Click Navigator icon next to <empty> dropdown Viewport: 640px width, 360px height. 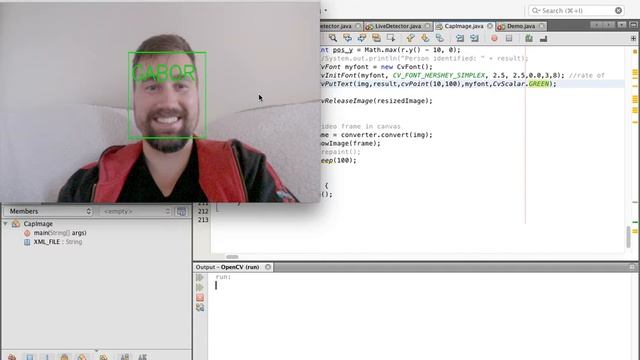coord(181,211)
